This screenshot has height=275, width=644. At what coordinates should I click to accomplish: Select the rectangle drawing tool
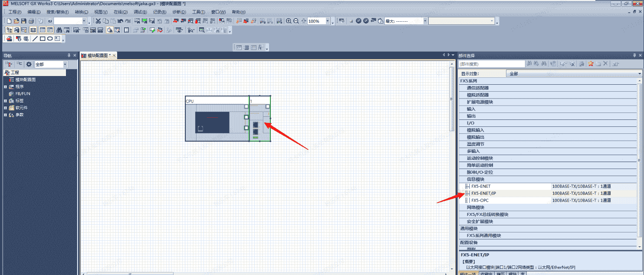click(43, 39)
